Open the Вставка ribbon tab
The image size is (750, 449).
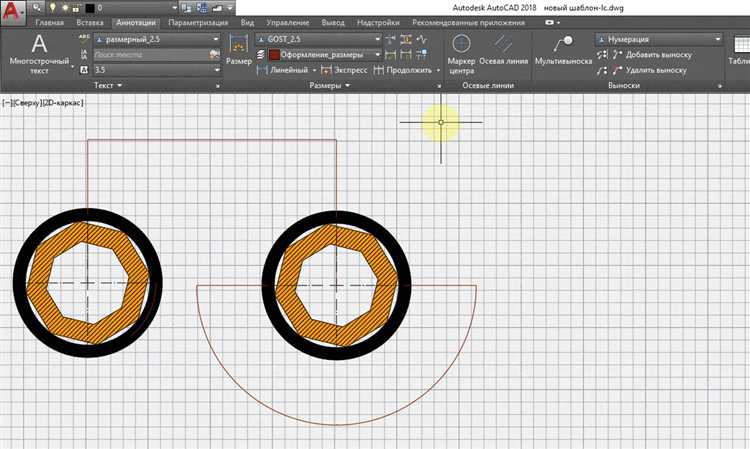pos(89,22)
